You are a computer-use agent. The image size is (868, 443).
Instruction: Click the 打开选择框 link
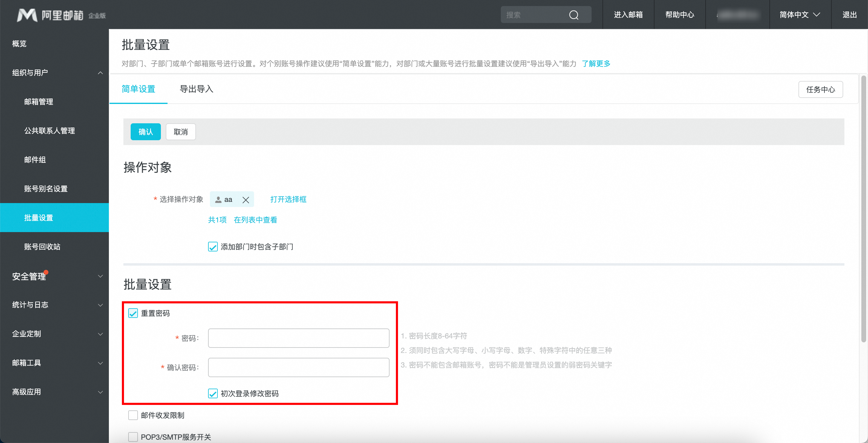pyautogui.click(x=288, y=199)
